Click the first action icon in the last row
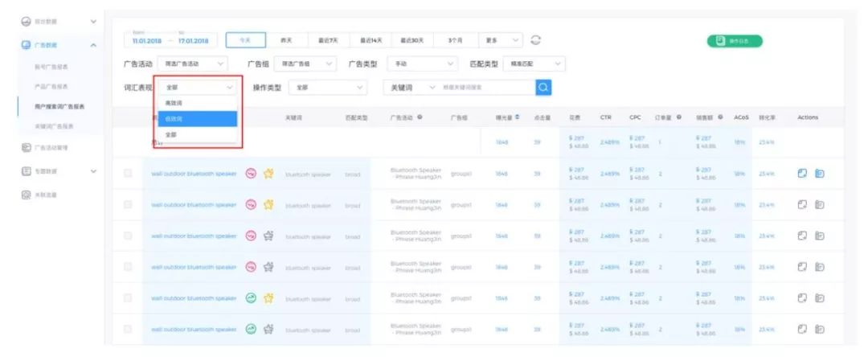The width and height of the screenshot is (868, 357). 802,329
